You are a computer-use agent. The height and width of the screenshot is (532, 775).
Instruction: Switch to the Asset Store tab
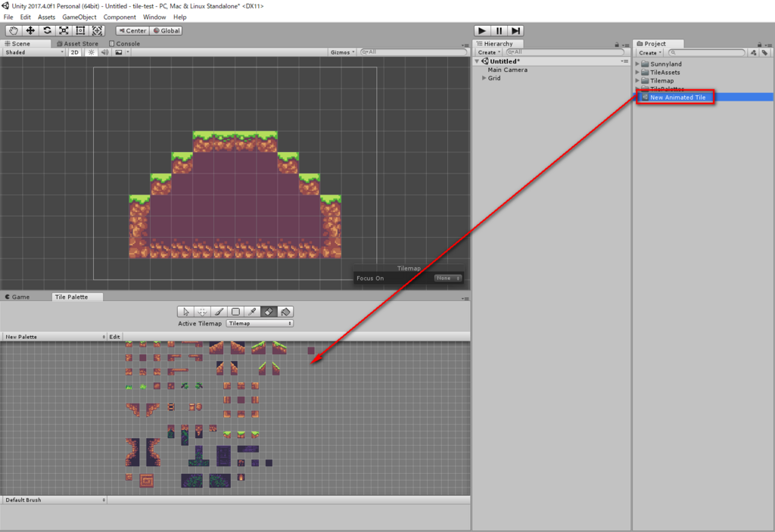point(78,43)
